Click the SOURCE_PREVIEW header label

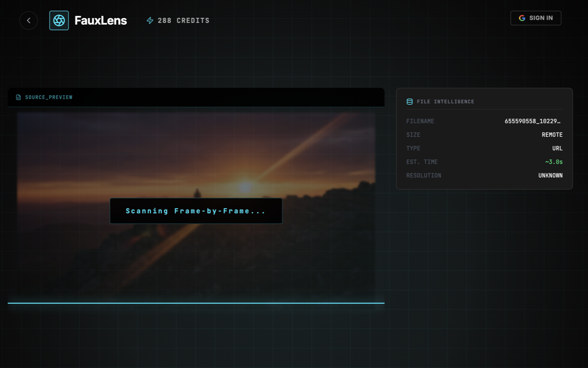[x=49, y=98]
